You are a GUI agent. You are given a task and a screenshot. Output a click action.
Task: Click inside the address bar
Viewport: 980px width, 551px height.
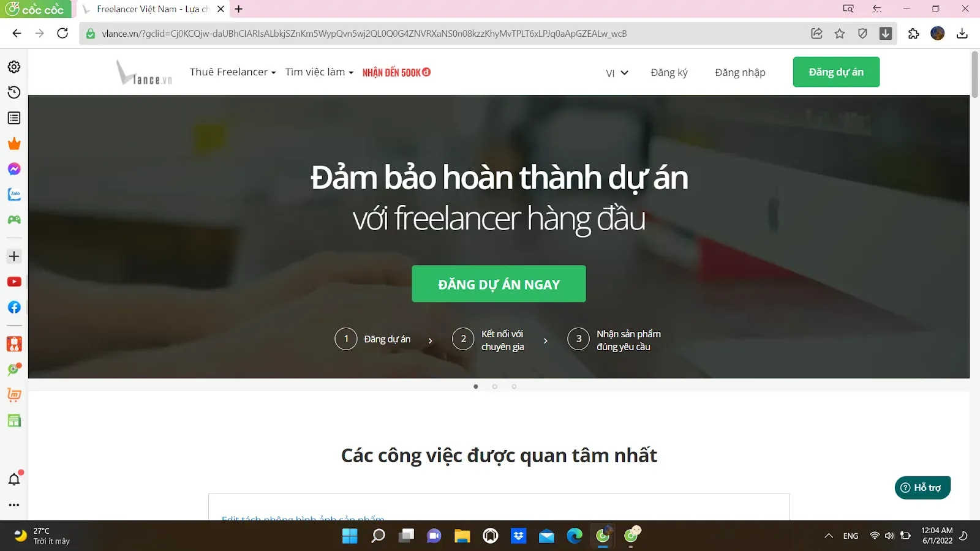coord(367,34)
